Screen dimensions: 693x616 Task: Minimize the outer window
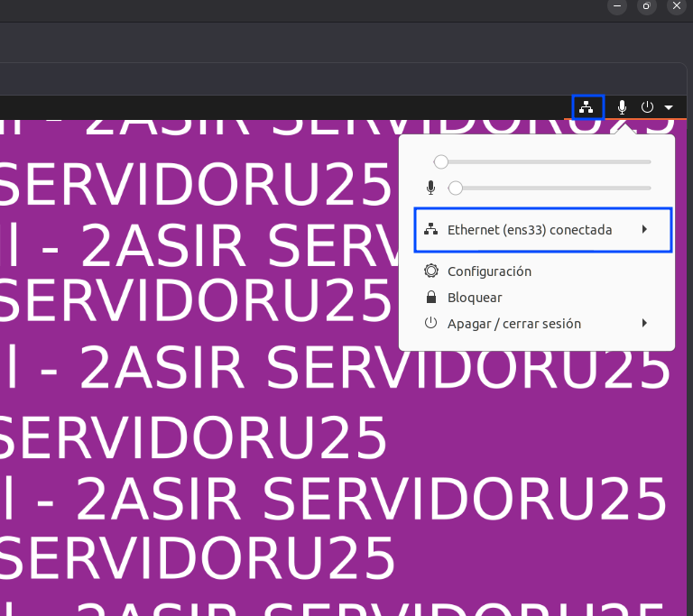pyautogui.click(x=617, y=5)
